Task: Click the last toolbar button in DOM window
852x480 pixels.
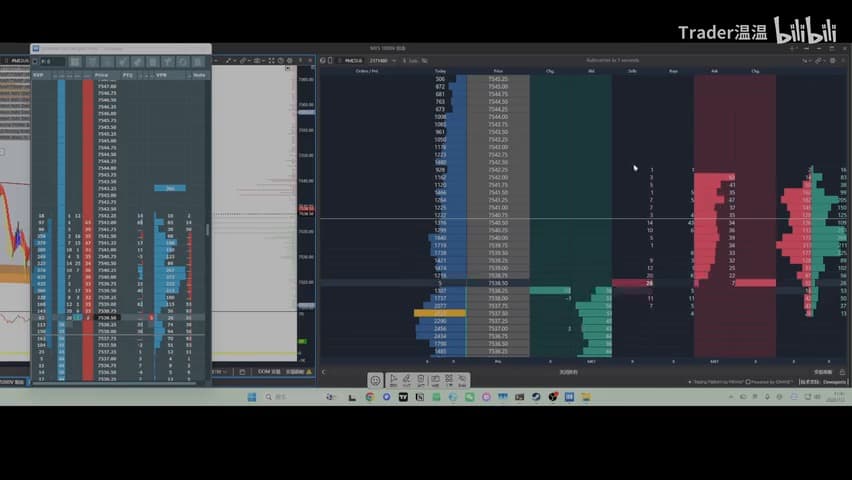Action: point(199,61)
